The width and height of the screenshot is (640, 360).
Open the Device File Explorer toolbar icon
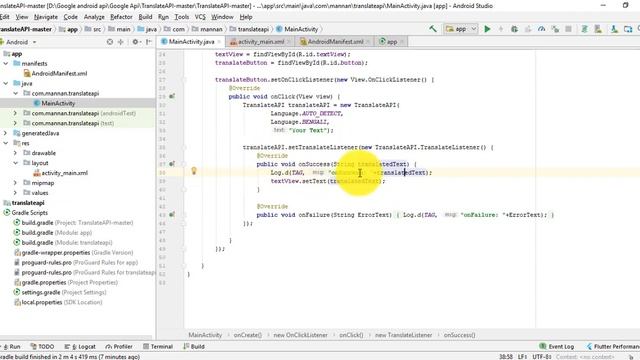[x=628, y=29]
